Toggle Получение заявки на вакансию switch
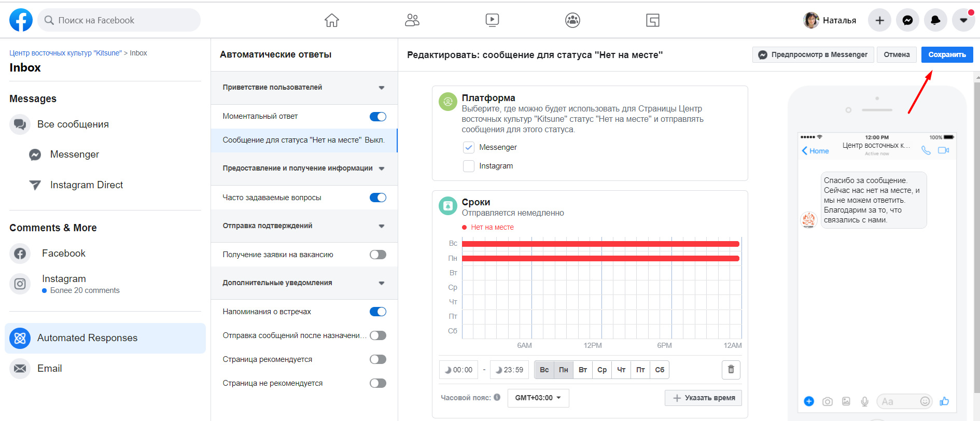The height and width of the screenshot is (421, 980). [x=378, y=255]
